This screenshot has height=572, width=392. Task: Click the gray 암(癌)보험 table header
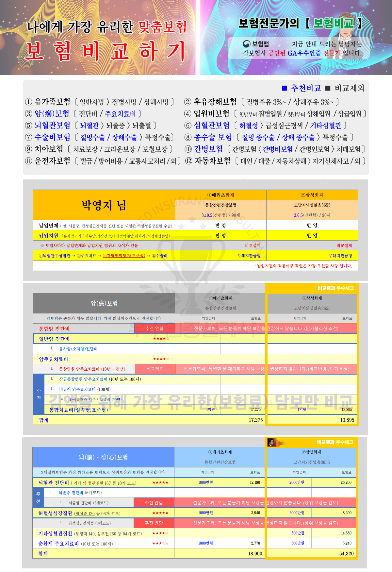point(104,303)
